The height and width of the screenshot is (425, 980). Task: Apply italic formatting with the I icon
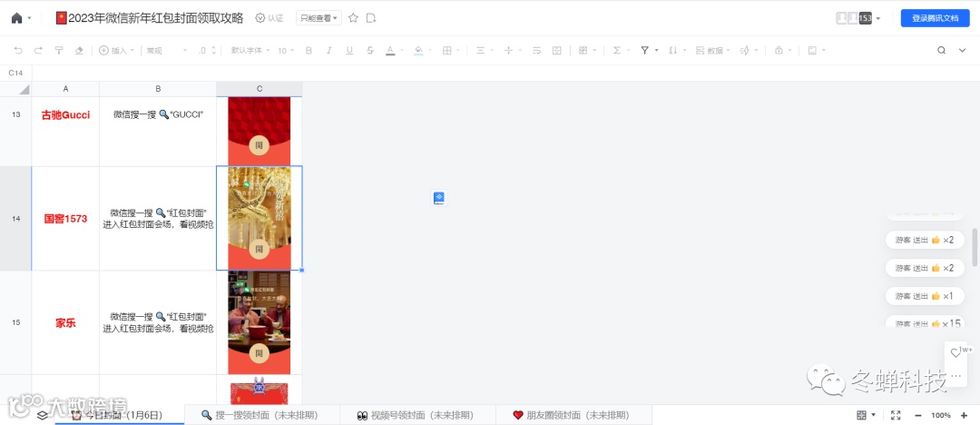328,51
